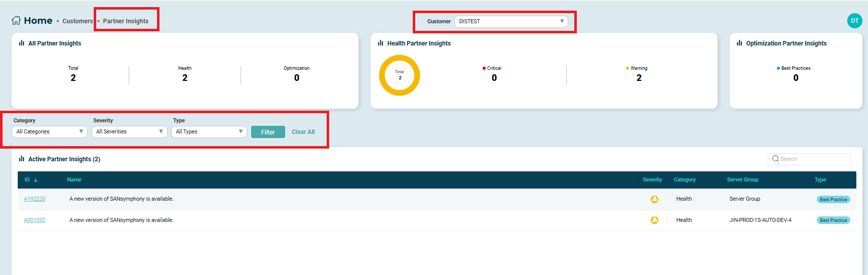Click the Clear All link
Image resolution: width=868 pixels, height=275 pixels.
click(303, 132)
